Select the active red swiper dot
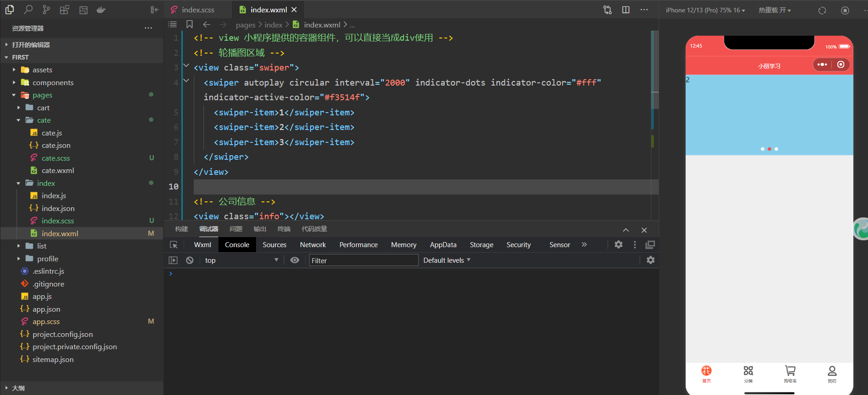 769,149
